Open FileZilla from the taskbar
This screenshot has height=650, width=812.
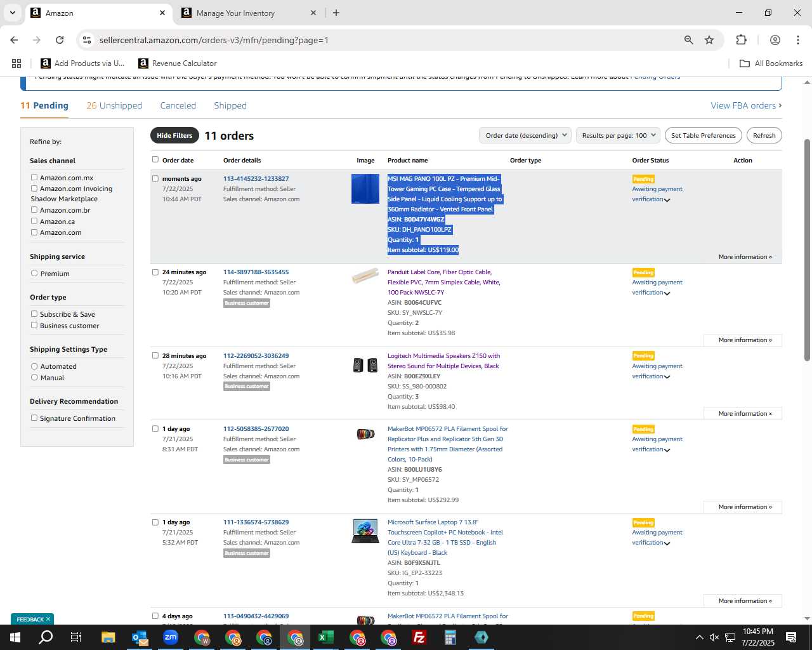pyautogui.click(x=419, y=637)
